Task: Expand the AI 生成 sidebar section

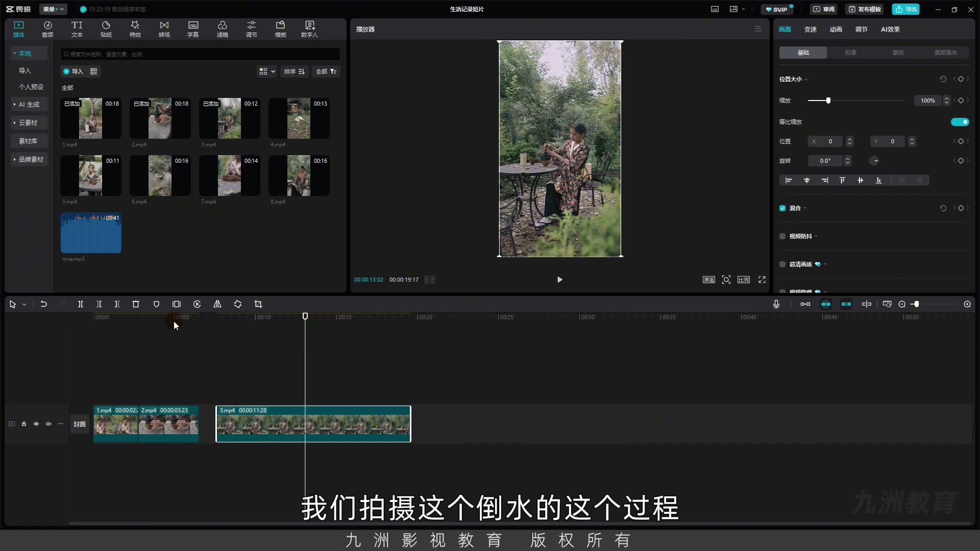Action: [29, 105]
